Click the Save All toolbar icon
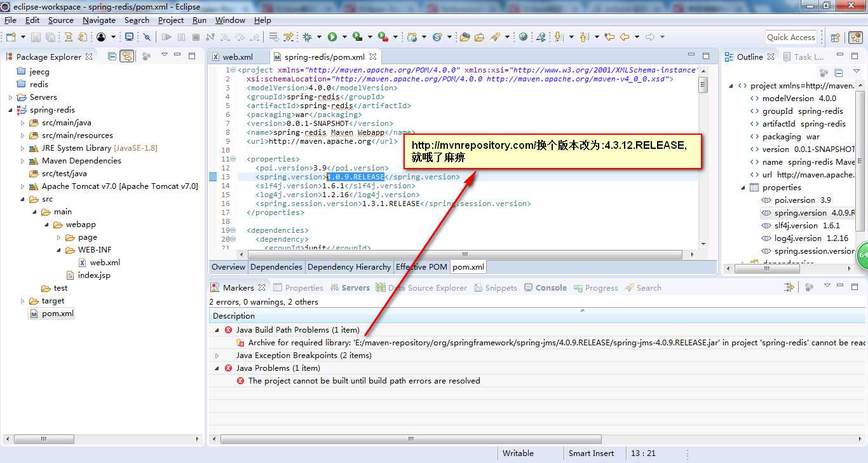This screenshot has height=463, width=868. (x=51, y=37)
